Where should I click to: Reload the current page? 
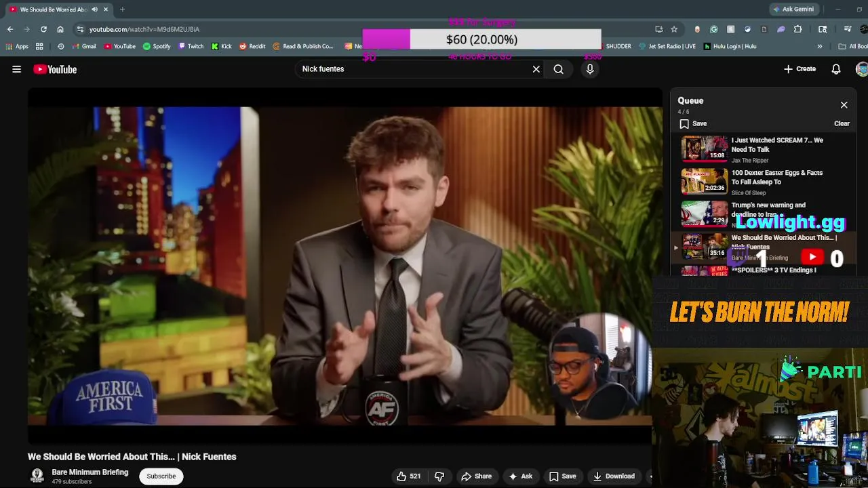[43, 29]
